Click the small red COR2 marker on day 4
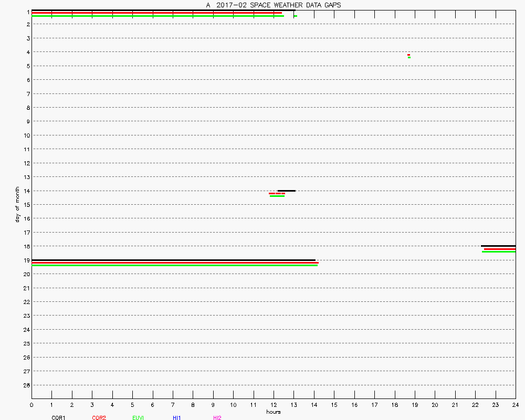The height and width of the screenshot is (420, 525). (x=409, y=55)
